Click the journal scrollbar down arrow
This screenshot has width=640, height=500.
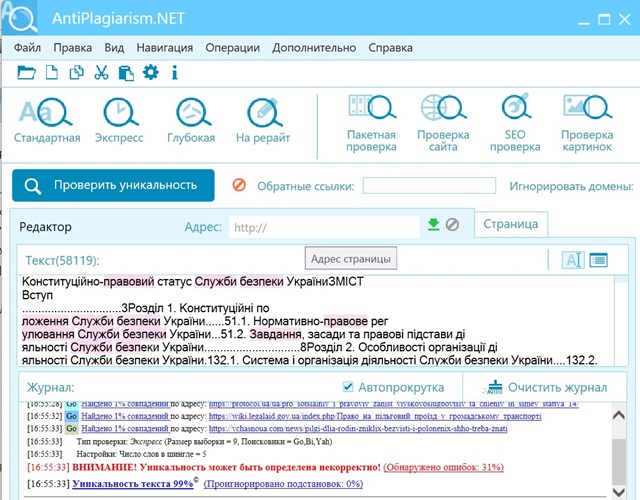point(619,491)
